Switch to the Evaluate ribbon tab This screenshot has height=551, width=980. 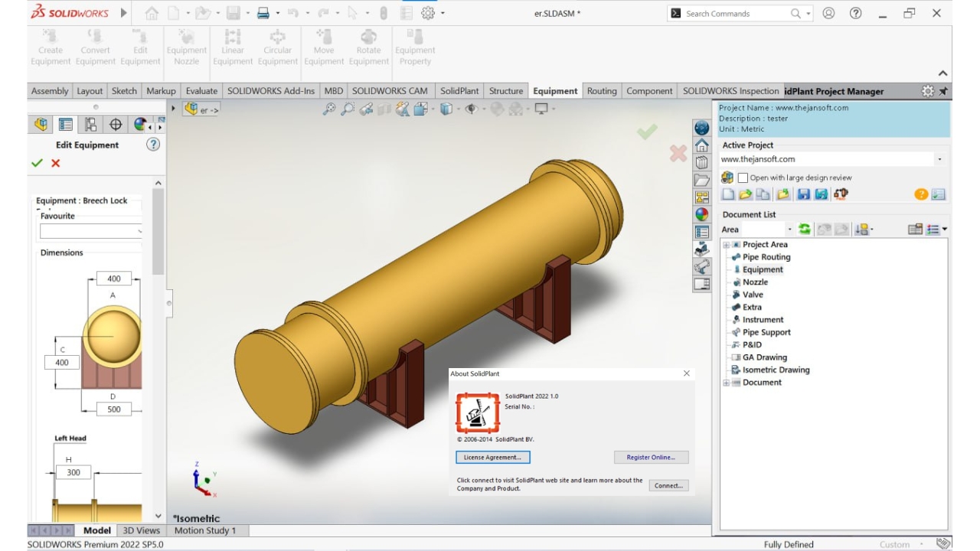(x=201, y=90)
